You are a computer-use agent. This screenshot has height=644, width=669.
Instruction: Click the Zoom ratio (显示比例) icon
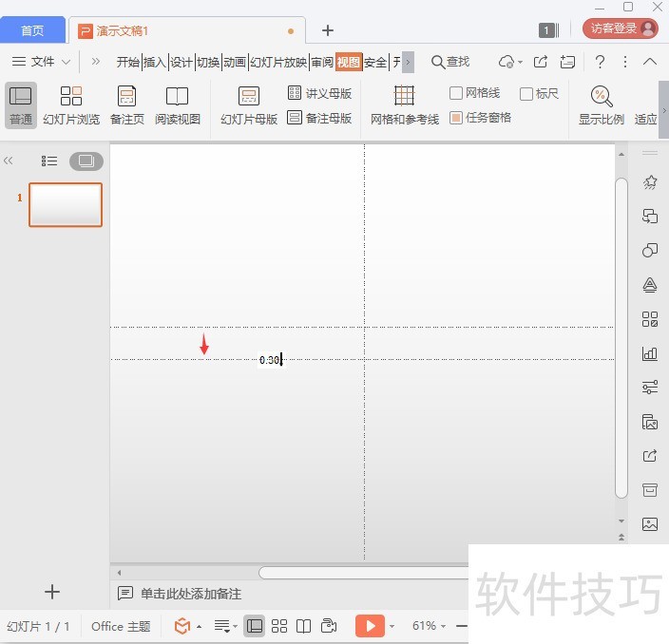[x=601, y=104]
